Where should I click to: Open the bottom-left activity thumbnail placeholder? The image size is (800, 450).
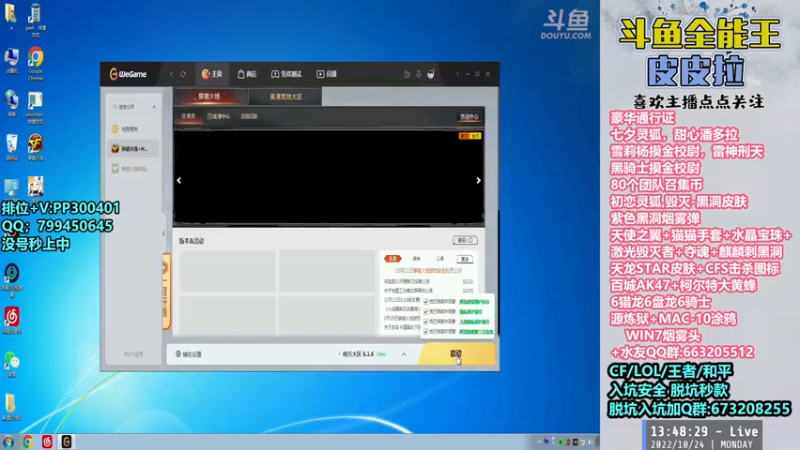point(228,314)
